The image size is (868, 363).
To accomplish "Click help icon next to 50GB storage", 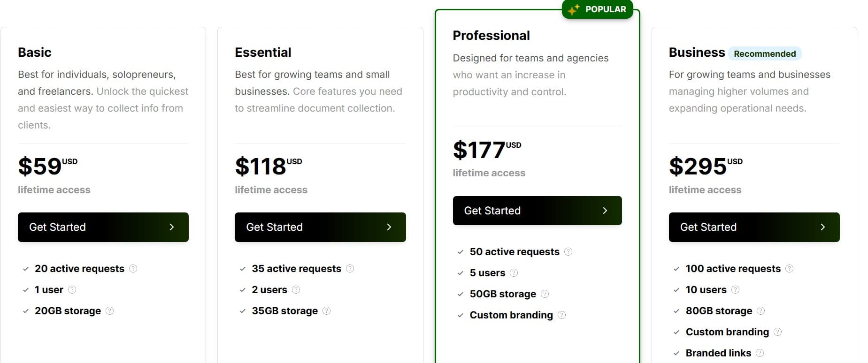I will (x=545, y=294).
